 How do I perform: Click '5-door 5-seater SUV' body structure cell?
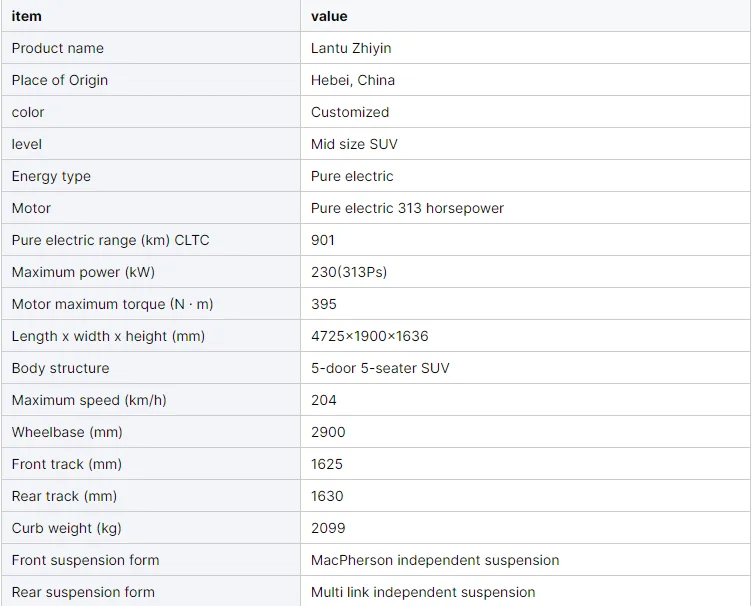(380, 368)
